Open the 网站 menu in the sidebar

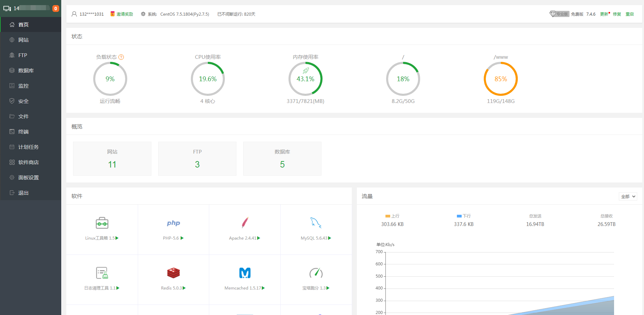(x=23, y=40)
